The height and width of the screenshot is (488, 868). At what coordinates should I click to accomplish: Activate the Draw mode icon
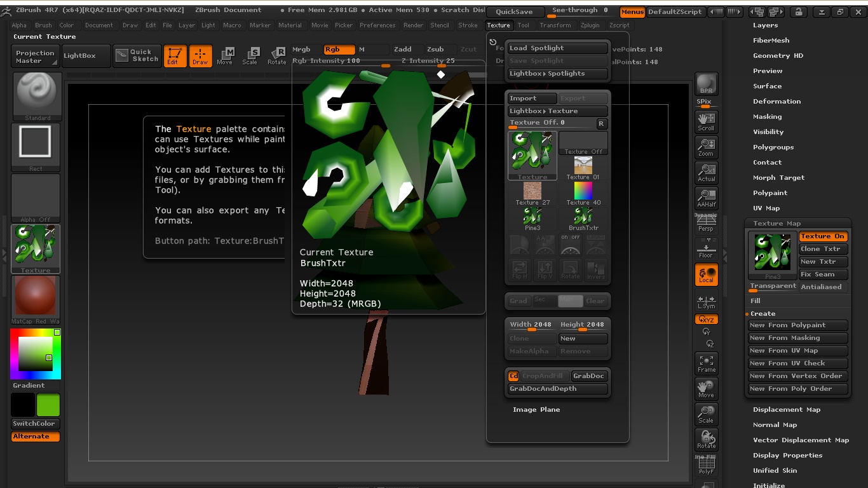201,56
